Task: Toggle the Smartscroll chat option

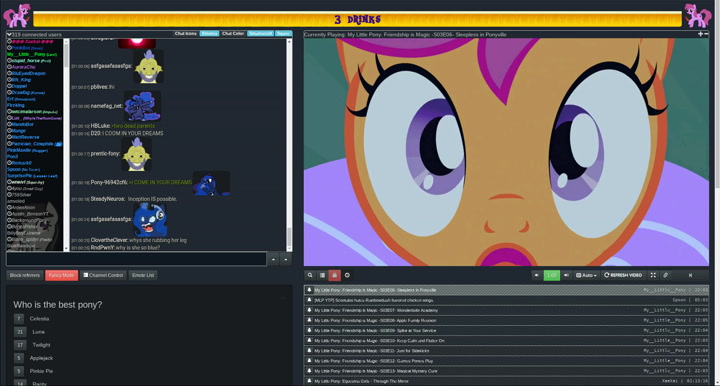Action: (260, 34)
